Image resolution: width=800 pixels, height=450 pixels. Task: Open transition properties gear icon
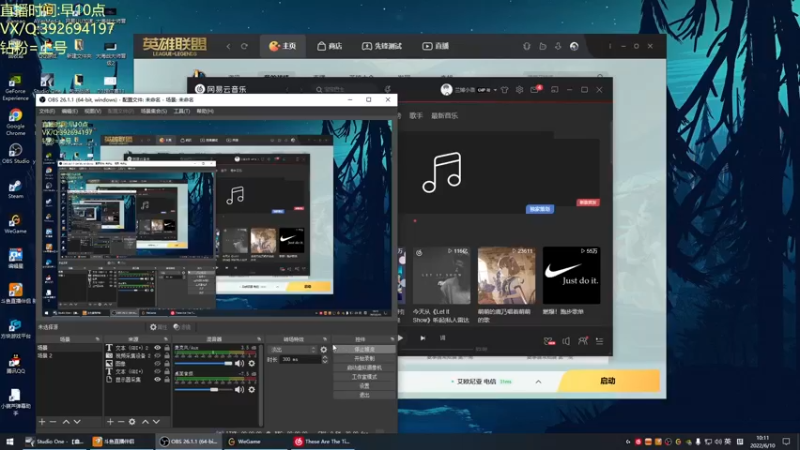pos(323,350)
